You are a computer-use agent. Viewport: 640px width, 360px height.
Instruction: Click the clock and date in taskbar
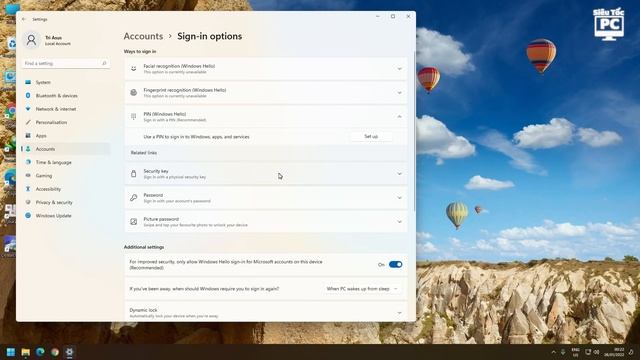click(614, 352)
